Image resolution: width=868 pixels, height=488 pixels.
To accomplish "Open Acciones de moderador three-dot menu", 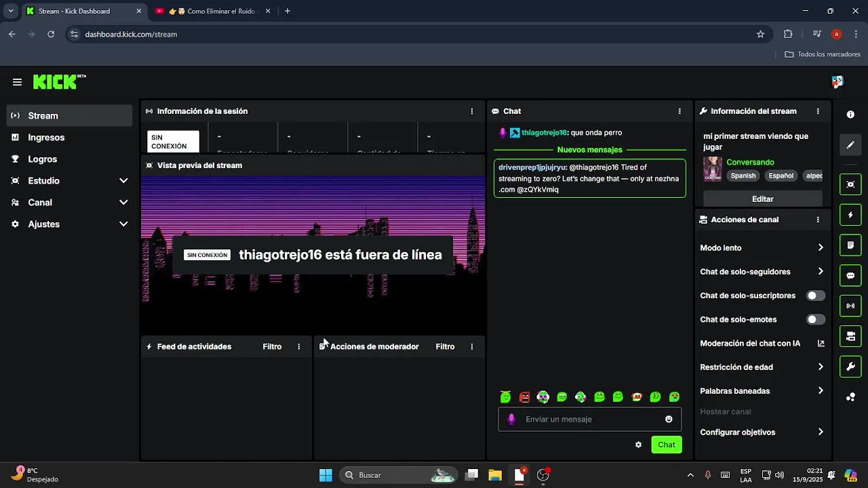I will point(472,346).
